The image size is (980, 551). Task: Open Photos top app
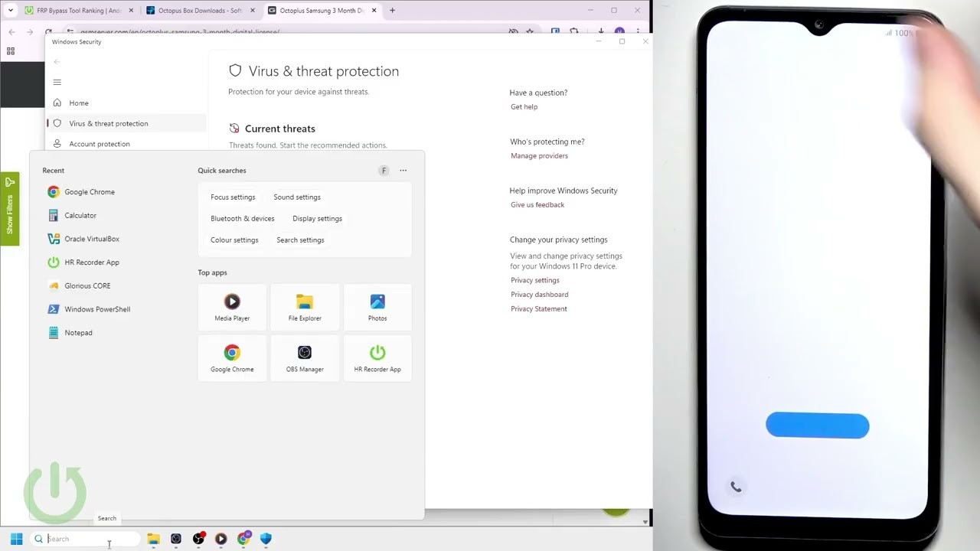[x=377, y=308]
